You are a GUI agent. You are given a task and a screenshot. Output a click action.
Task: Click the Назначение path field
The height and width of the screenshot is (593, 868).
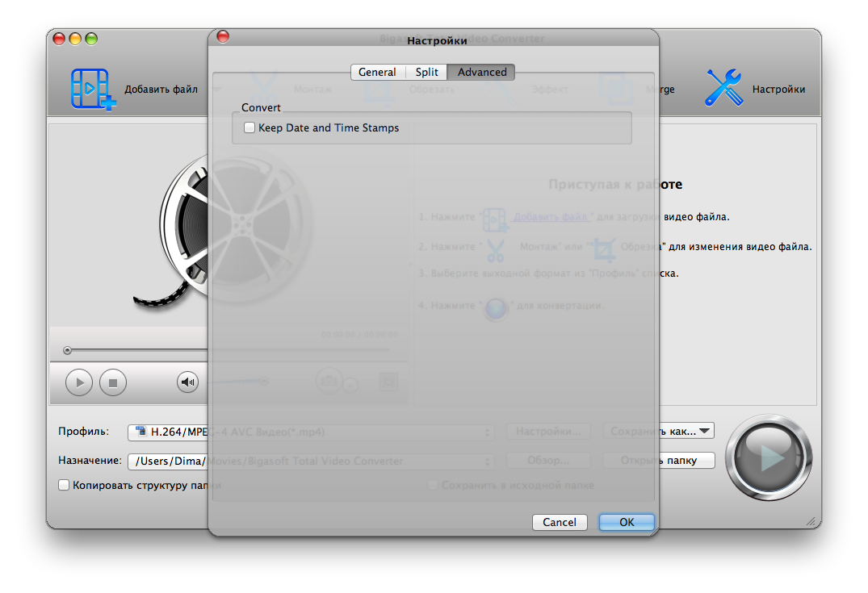coord(311,461)
